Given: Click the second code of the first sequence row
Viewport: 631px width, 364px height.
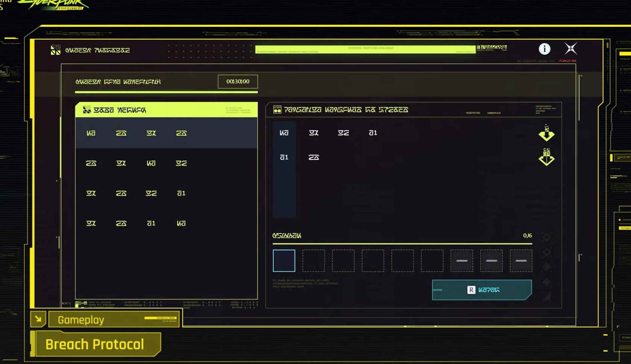Looking at the screenshot, I should coord(314,133).
